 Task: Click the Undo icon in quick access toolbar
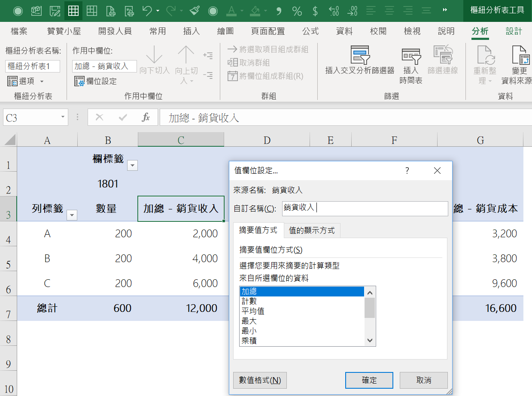tap(147, 11)
